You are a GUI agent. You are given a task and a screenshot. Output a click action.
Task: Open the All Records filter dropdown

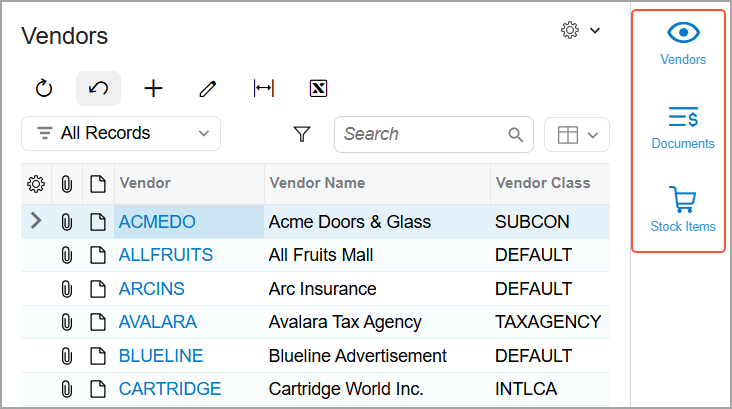coord(121,134)
